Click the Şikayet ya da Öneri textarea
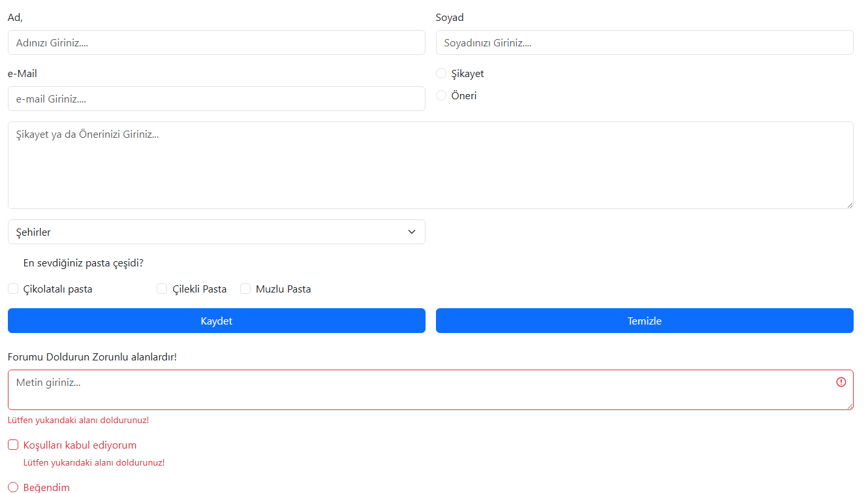Viewport: 868px width, 493px height. (430, 165)
